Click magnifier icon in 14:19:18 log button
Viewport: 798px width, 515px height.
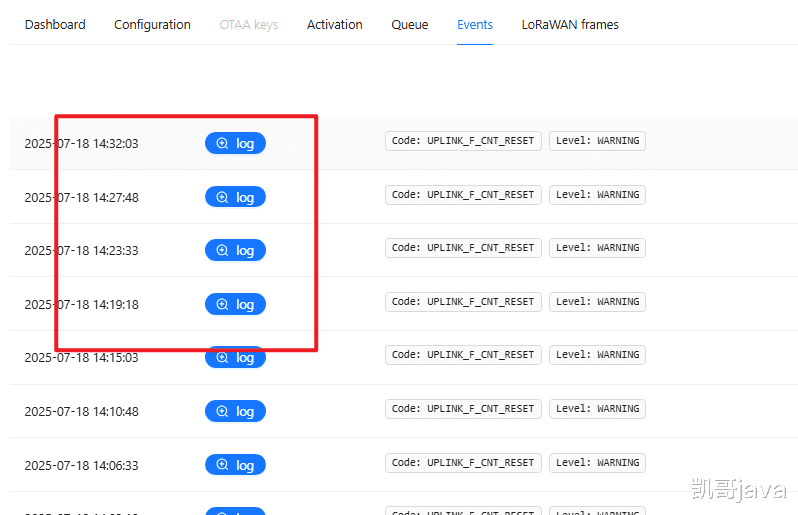coord(222,304)
